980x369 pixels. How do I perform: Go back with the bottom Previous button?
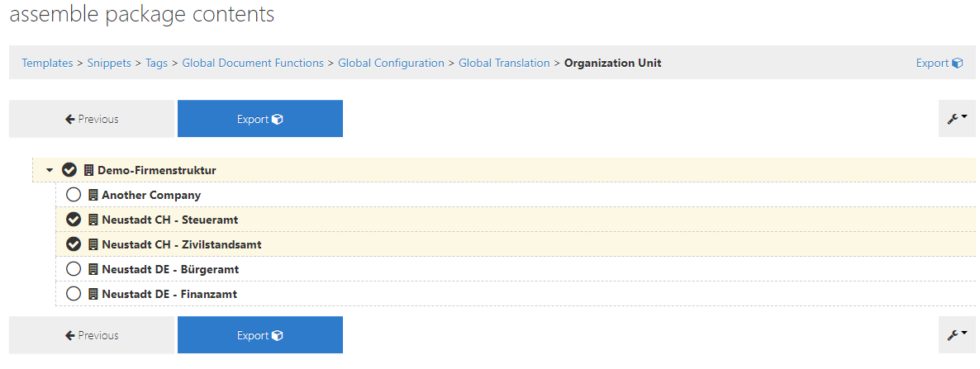(x=91, y=334)
